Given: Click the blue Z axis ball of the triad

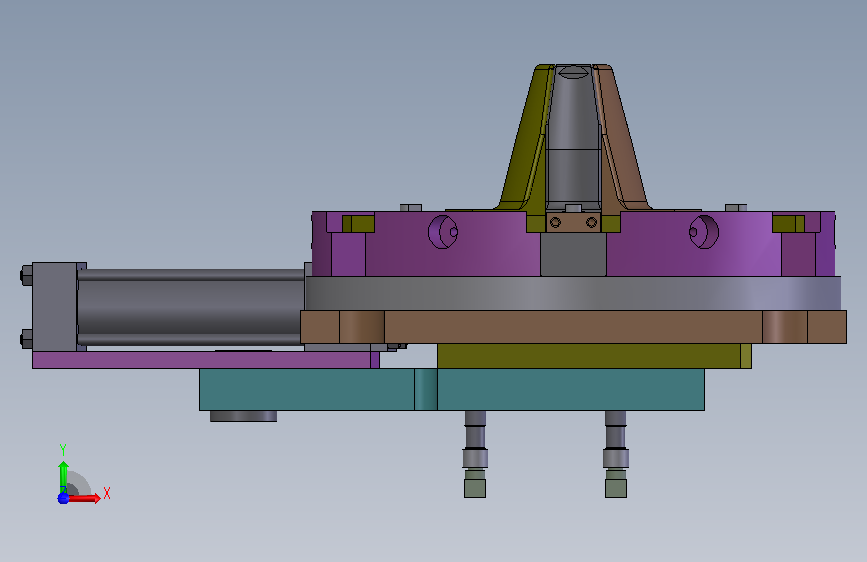Looking at the screenshot, I should [x=63, y=498].
